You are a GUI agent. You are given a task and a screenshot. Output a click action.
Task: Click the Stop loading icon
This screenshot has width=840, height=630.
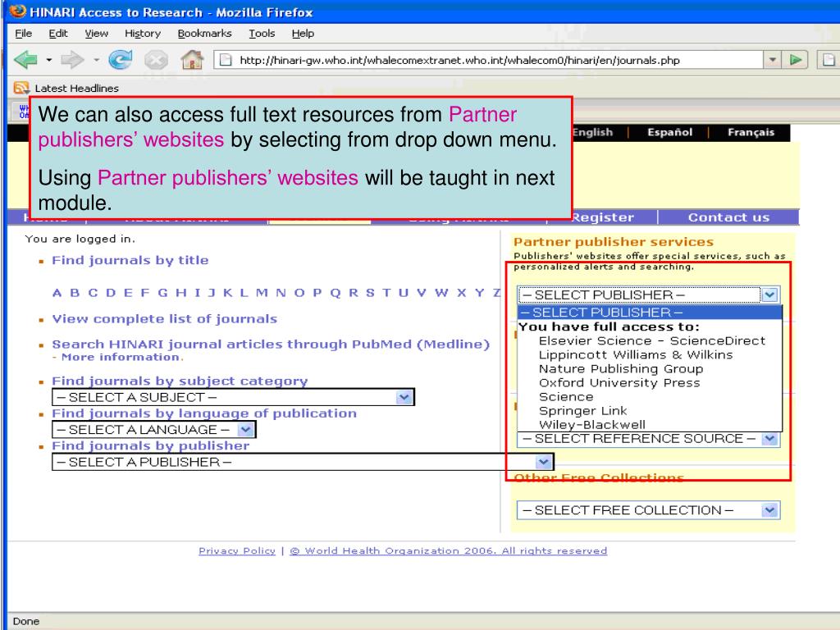pos(156,60)
